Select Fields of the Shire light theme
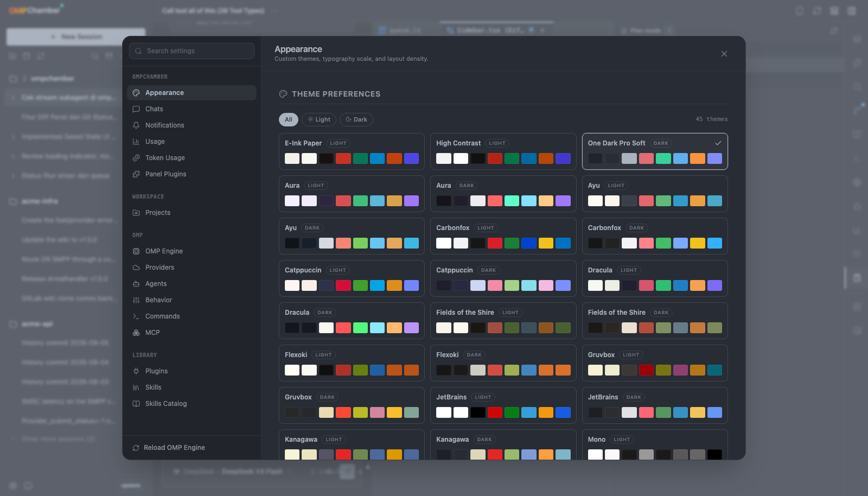This screenshot has width=868, height=496. pos(503,321)
